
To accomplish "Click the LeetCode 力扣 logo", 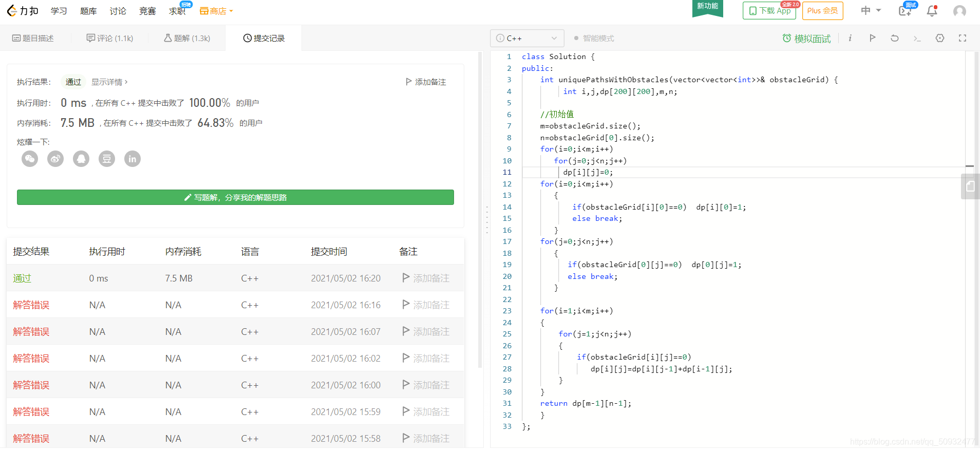I will 23,11.
